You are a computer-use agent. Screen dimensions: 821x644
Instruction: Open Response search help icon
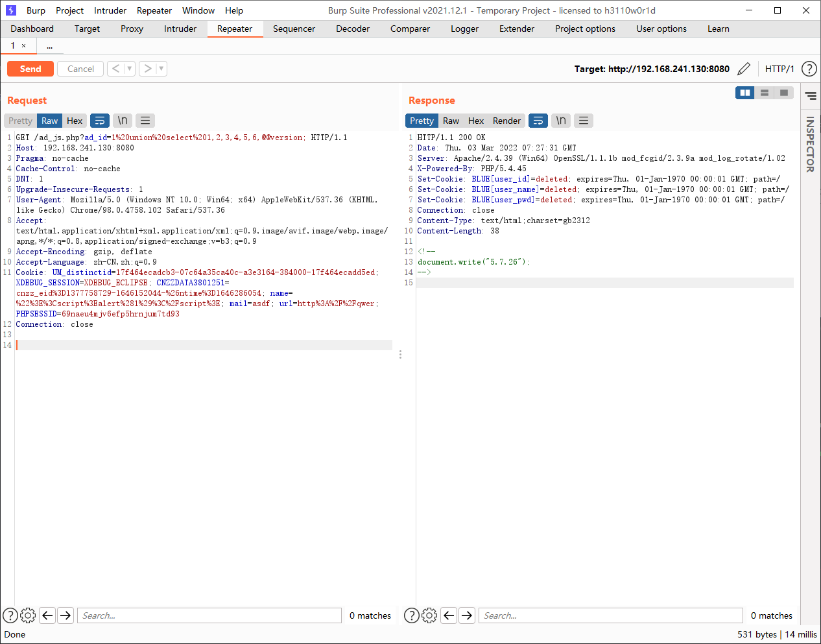tap(412, 615)
